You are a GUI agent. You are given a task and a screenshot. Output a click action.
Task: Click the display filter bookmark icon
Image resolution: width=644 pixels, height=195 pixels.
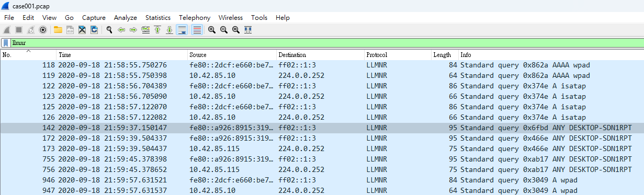pyautogui.click(x=5, y=43)
